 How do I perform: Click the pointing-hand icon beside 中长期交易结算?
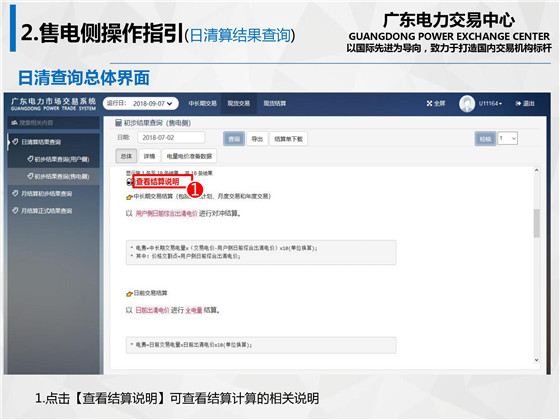pos(129,196)
